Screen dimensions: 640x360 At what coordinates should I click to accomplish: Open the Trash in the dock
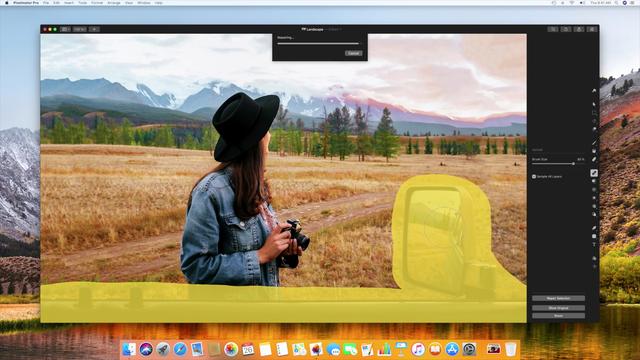coord(511,349)
